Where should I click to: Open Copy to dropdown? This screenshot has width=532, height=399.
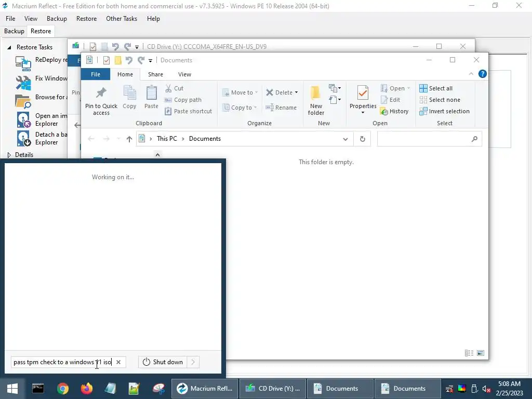pos(240,108)
